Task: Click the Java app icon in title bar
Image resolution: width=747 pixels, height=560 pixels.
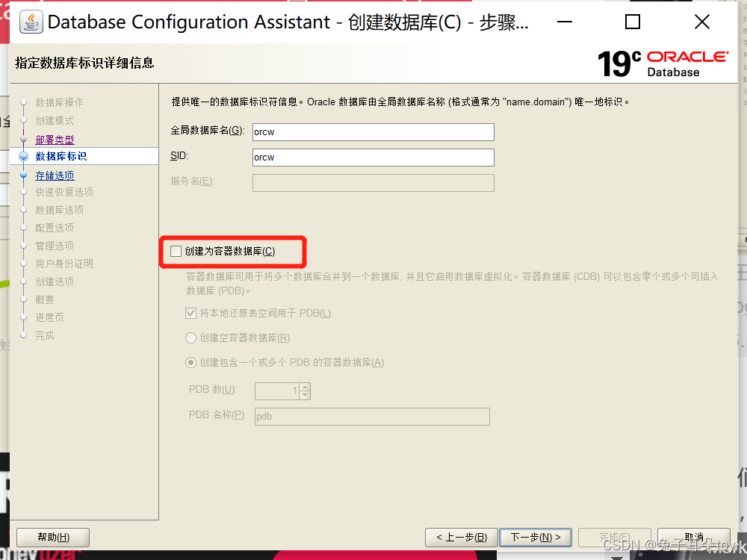Action: (x=31, y=22)
